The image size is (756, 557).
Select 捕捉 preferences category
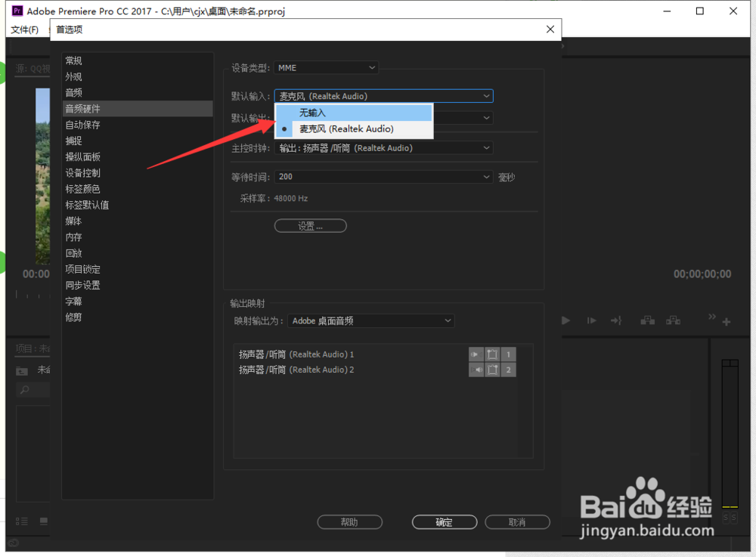coord(138,141)
